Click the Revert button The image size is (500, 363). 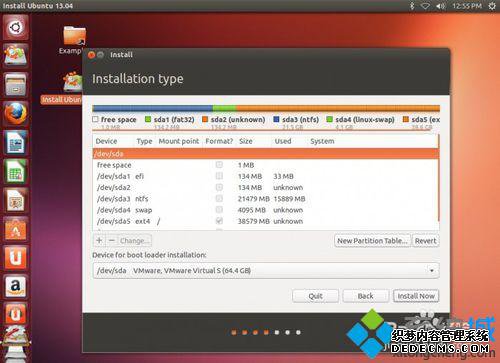(x=425, y=241)
